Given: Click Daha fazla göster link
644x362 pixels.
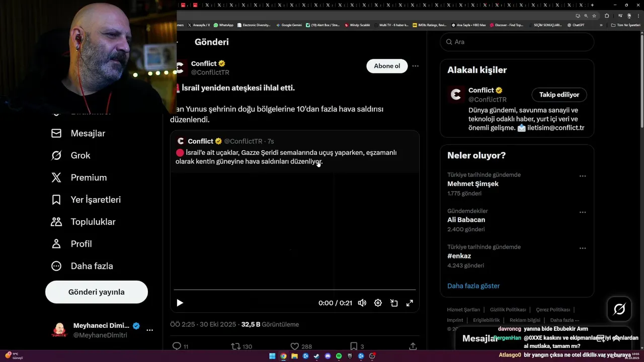Looking at the screenshot, I should coord(473,286).
